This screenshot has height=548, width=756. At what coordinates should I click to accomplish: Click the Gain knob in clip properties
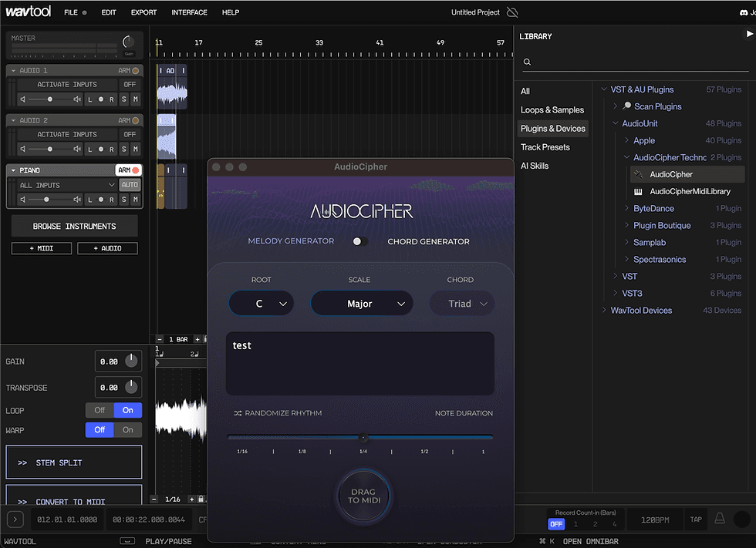pyautogui.click(x=131, y=361)
